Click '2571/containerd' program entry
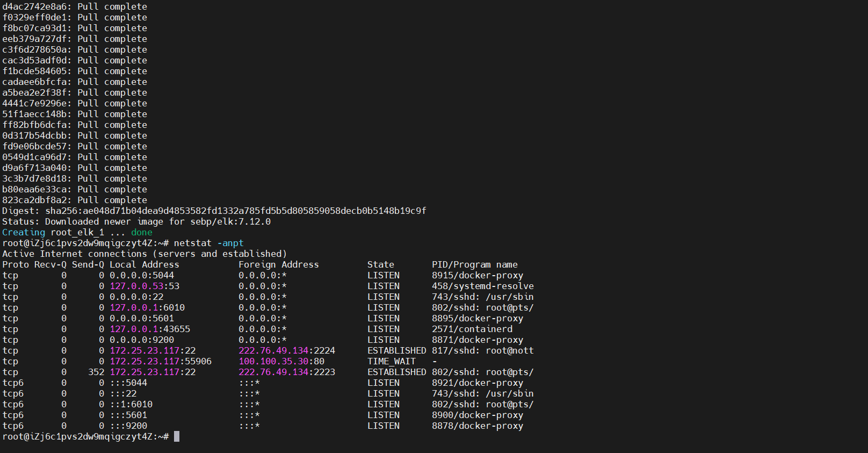The width and height of the screenshot is (868, 453). click(x=472, y=329)
